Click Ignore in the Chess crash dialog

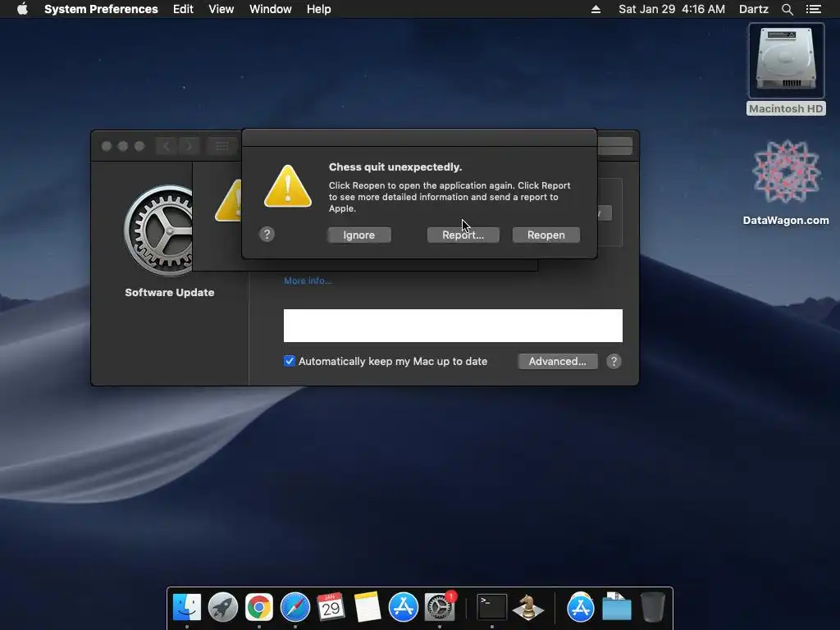(x=359, y=235)
